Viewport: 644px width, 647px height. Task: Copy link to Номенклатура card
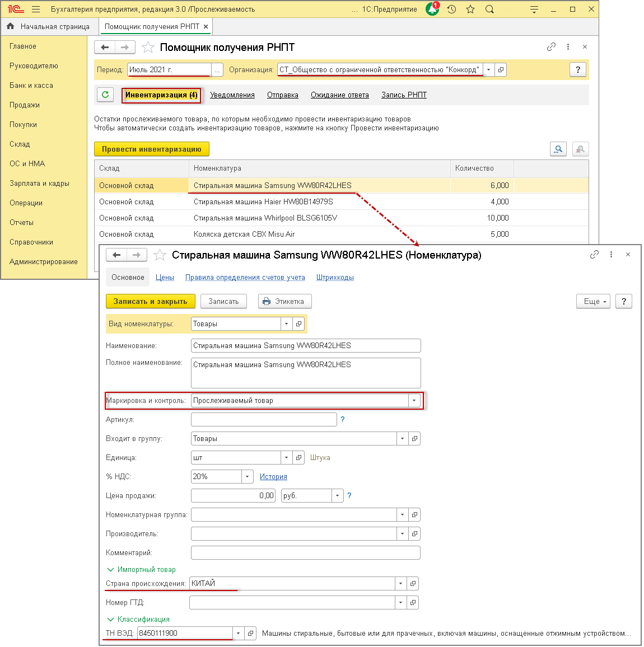tap(594, 255)
